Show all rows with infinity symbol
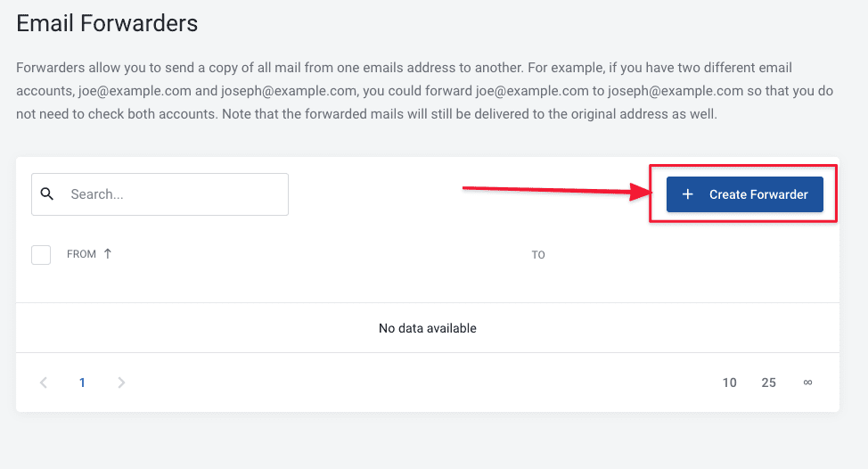 click(x=807, y=383)
